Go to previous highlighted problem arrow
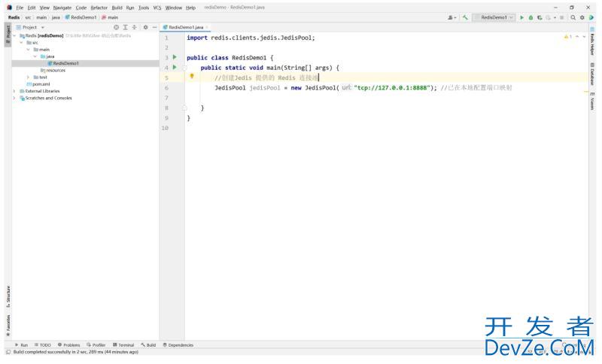 (577, 37)
